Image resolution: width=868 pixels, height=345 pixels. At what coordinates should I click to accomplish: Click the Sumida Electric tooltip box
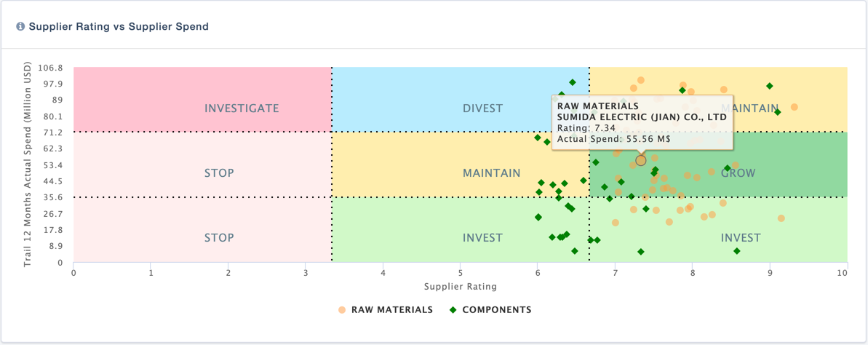[642, 122]
